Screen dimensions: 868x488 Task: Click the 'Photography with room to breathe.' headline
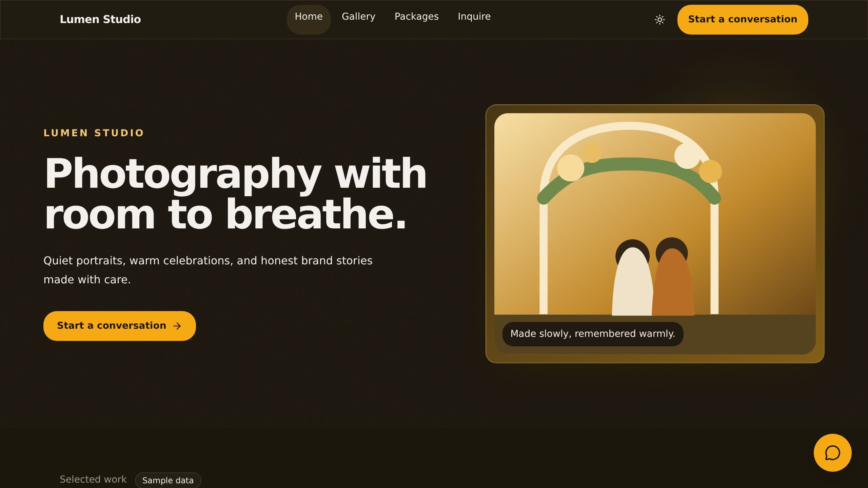coord(235,194)
